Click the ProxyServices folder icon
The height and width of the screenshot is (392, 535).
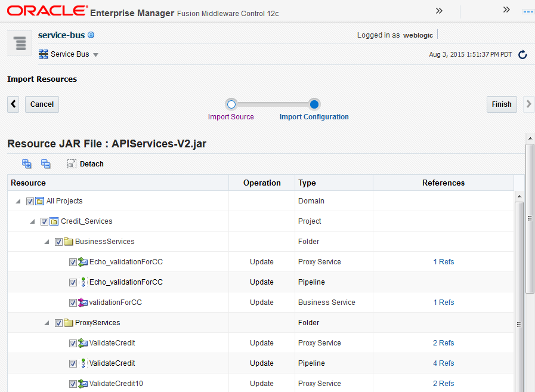[x=69, y=323]
